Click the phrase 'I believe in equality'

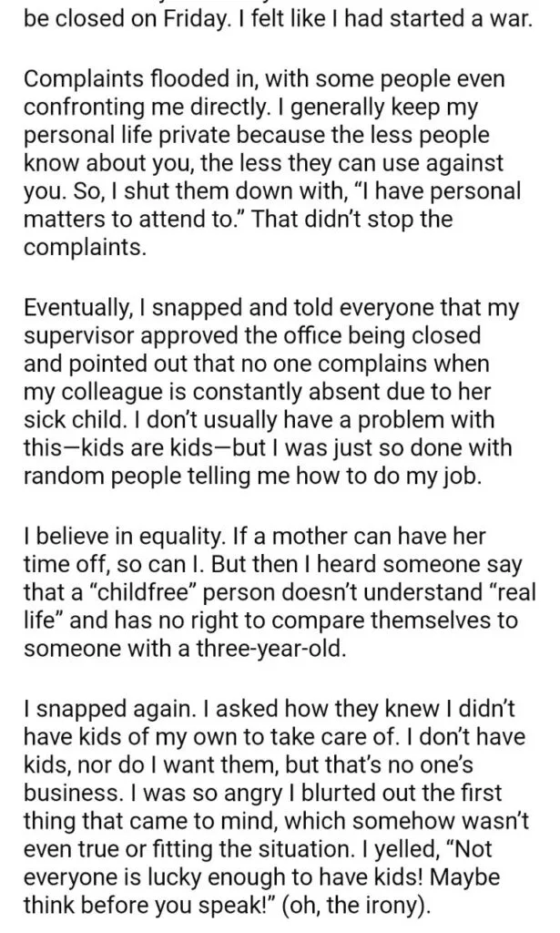click(x=123, y=538)
